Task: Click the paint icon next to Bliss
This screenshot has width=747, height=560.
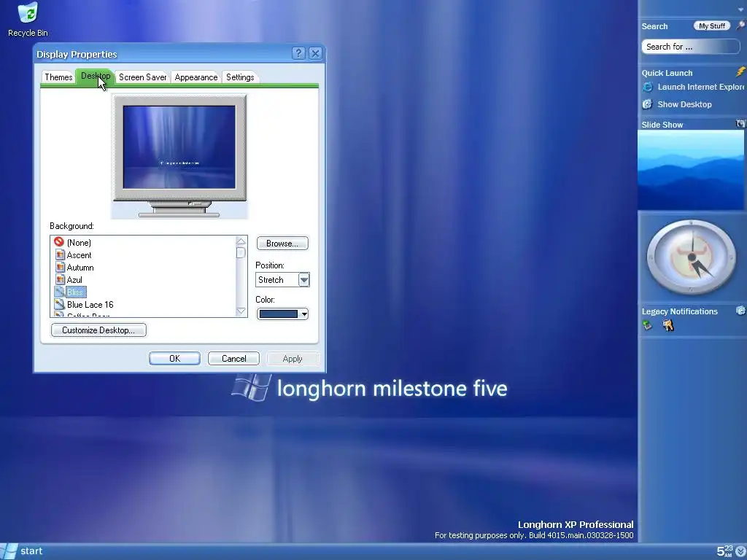Action: (x=59, y=292)
